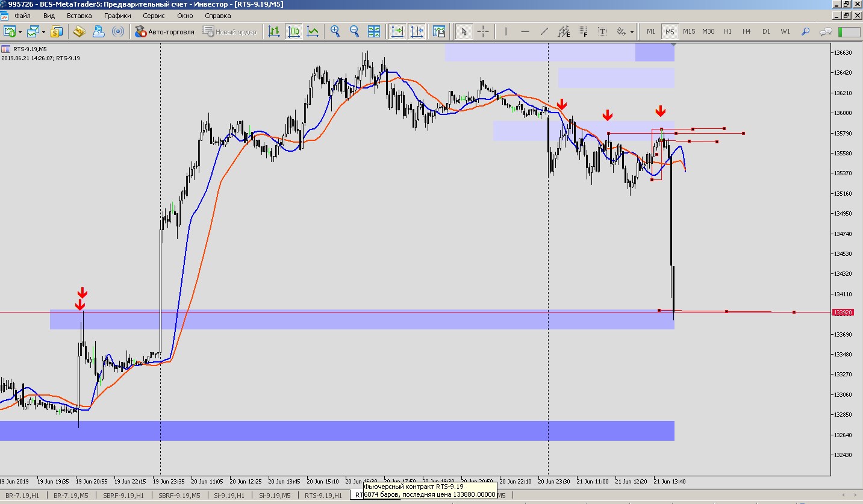Open the Вставка menu
863x504 pixels.
click(x=79, y=16)
